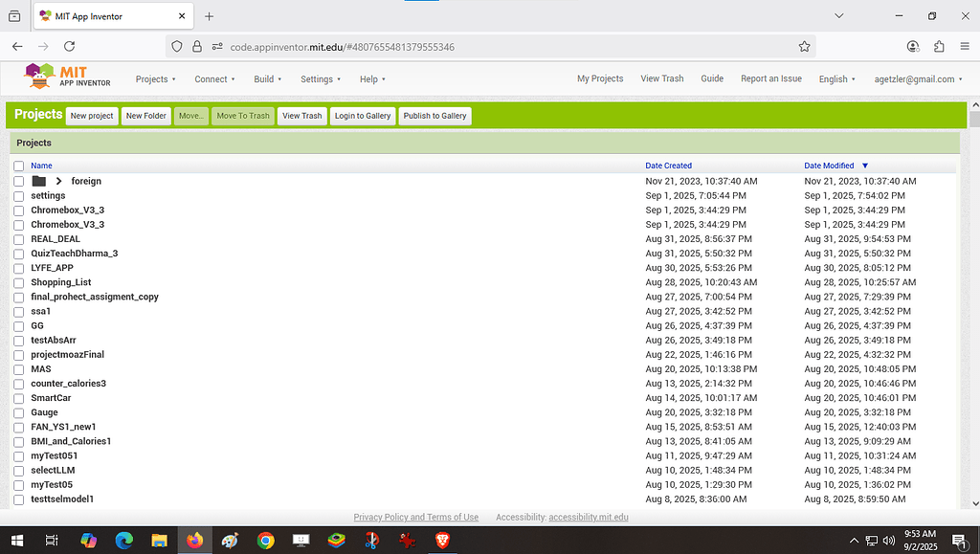Open the Privacy Policy and Terms of Use

tap(416, 517)
